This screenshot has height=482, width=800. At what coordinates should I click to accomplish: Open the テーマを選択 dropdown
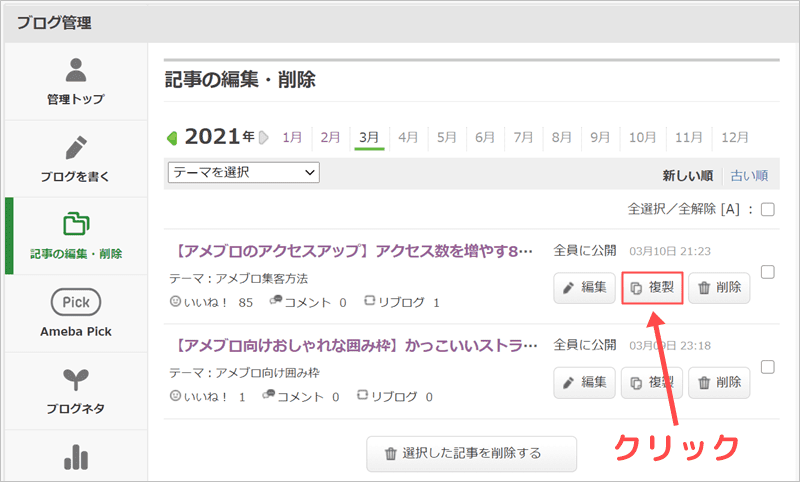[244, 172]
